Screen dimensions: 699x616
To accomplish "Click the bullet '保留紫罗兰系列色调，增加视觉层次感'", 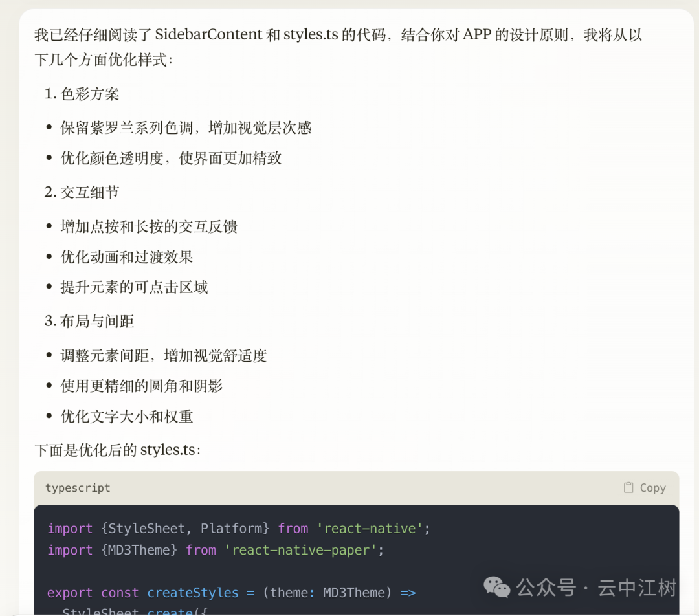I will pos(186,128).
